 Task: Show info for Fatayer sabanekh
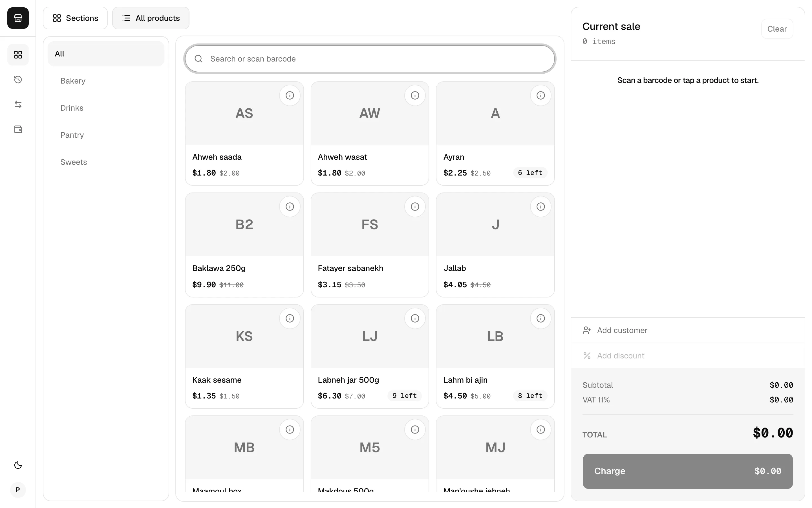[x=415, y=207]
